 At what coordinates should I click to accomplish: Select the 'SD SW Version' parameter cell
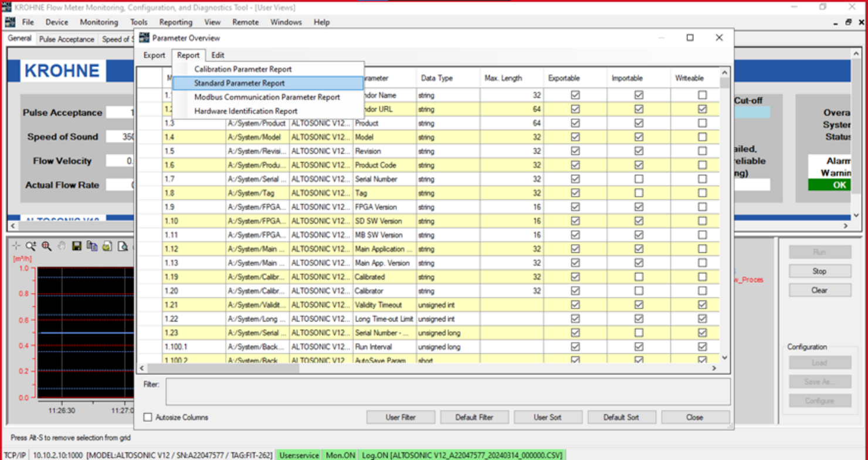(385, 221)
